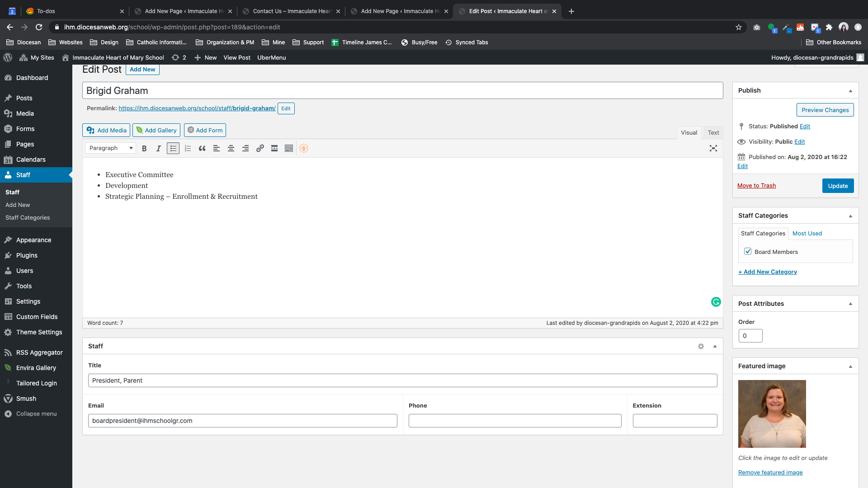Open the Paragraph format dropdown

point(110,148)
